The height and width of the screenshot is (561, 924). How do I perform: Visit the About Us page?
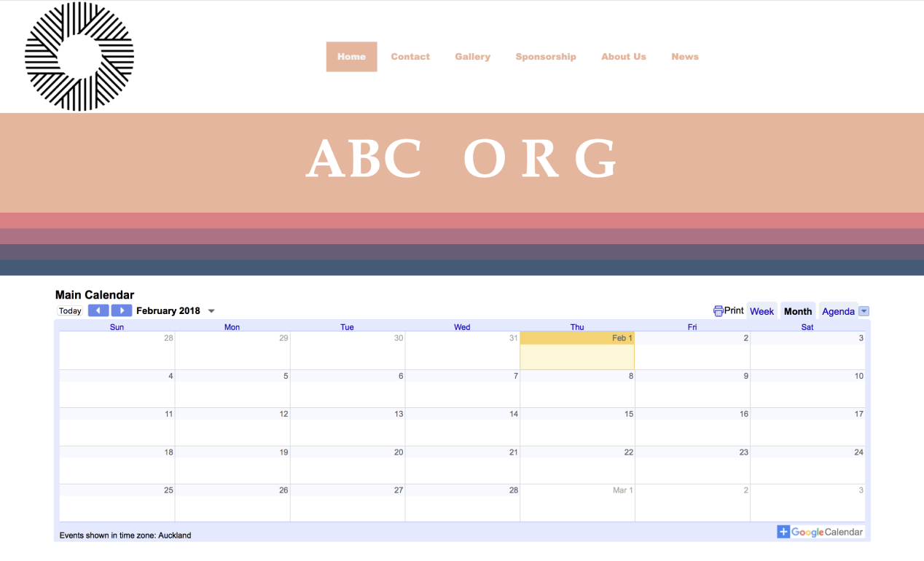pos(624,57)
